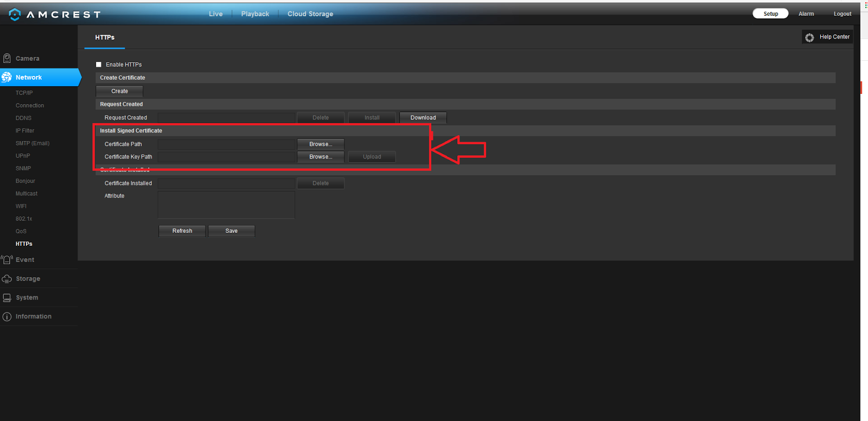Viewport: 868px width, 421px height.
Task: Open TCP/IP network settings
Action: [x=24, y=93]
